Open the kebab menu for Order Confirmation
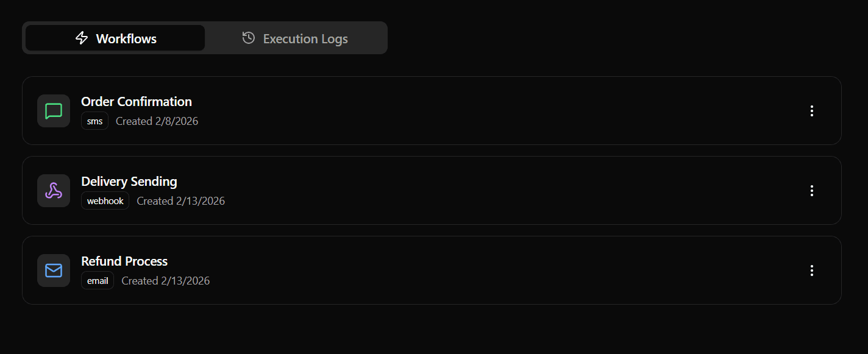The height and width of the screenshot is (354, 868). click(x=812, y=111)
